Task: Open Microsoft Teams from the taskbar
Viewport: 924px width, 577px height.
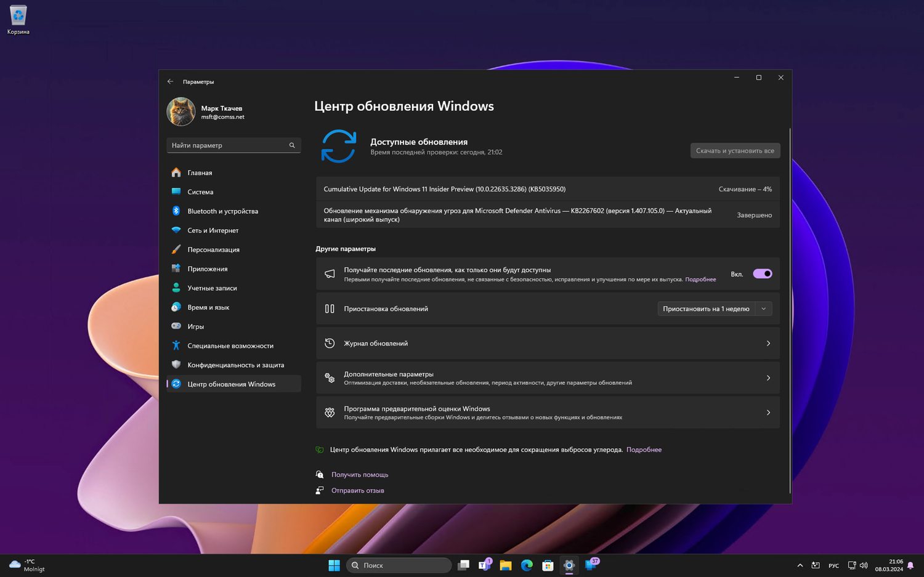Action: click(485, 565)
